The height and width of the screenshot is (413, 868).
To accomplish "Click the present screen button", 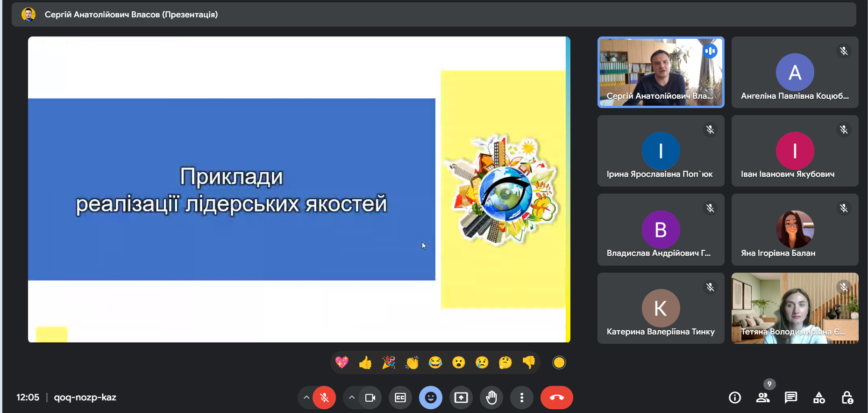I will point(461,398).
